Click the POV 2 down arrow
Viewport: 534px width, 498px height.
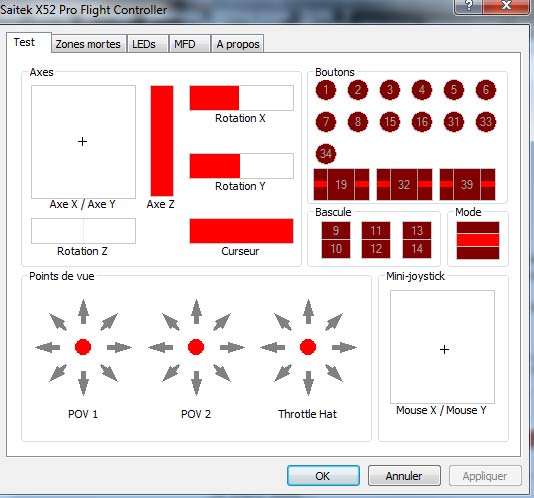click(x=196, y=383)
